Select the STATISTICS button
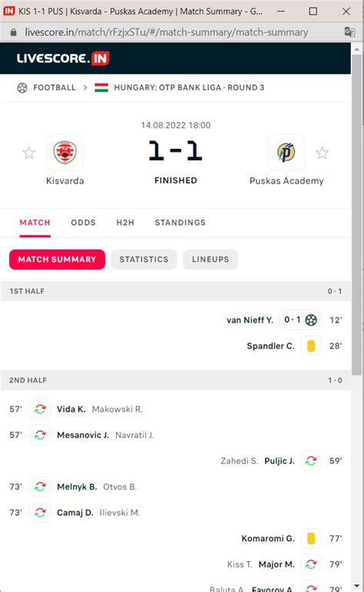 (144, 260)
